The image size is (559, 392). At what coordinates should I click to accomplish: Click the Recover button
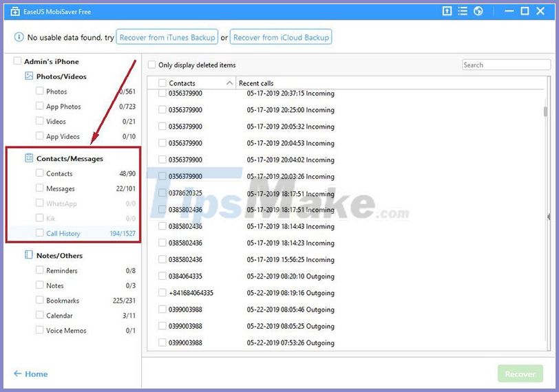coord(520,374)
